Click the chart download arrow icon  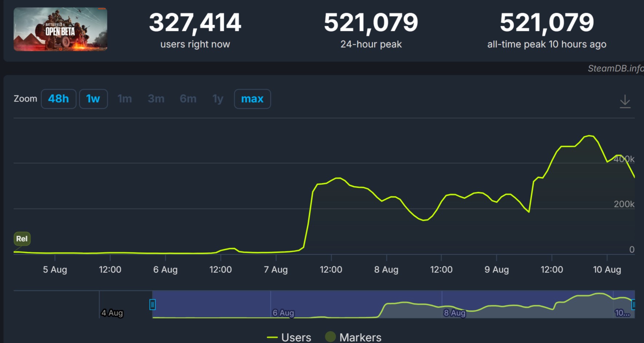tap(625, 101)
